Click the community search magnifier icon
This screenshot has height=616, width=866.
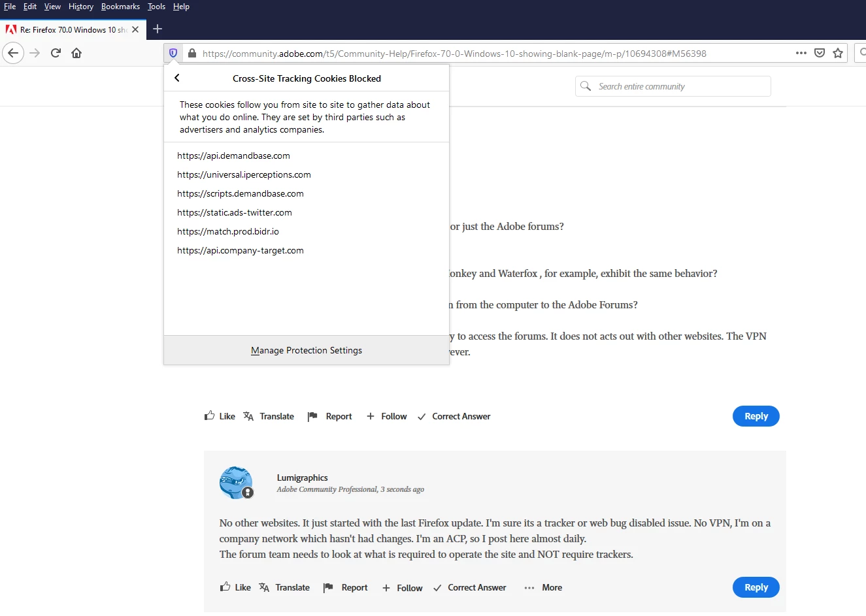(586, 86)
